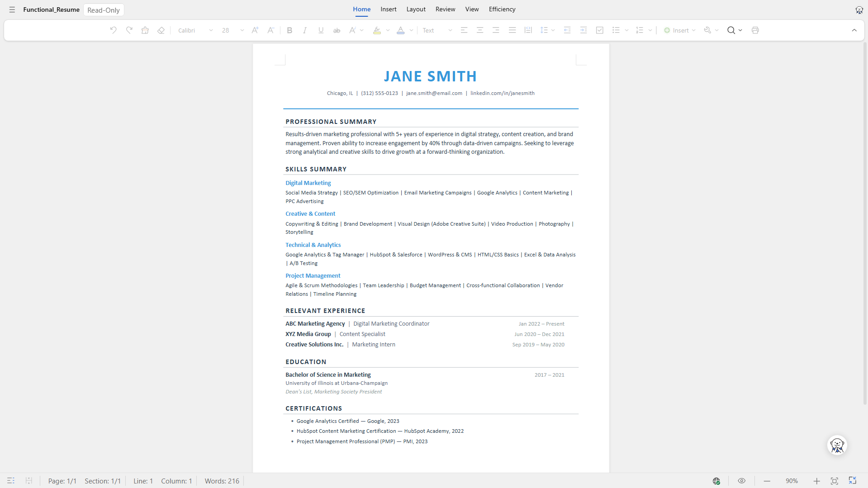Screen dimensions: 868x488
Task: Align text right
Action: [x=496, y=30]
